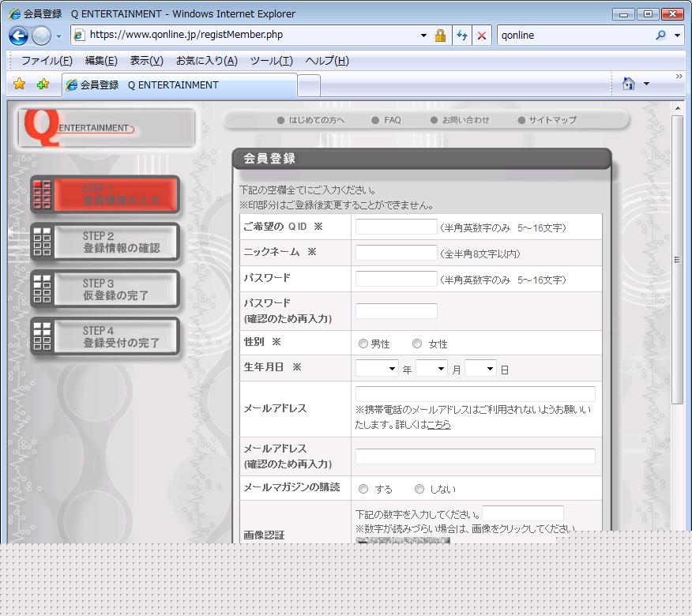
Task: Click the search magnifier icon
Action: [660, 36]
